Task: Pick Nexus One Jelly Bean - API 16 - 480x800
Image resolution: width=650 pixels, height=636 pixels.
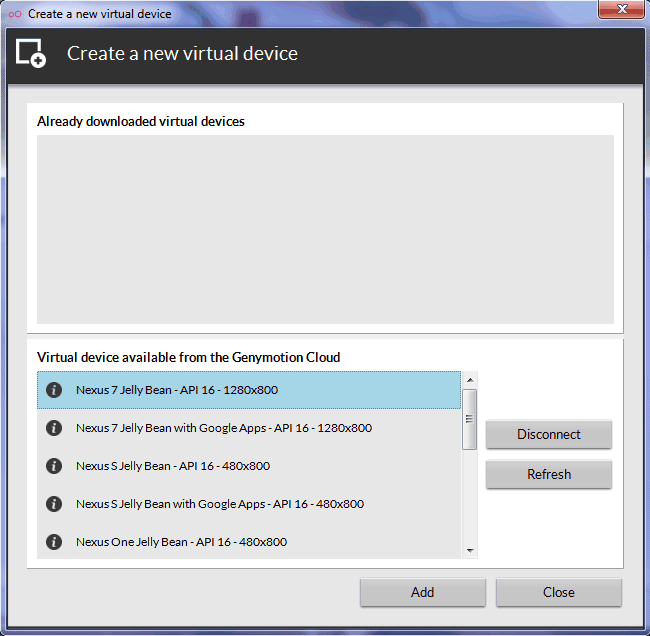Action: [249, 541]
